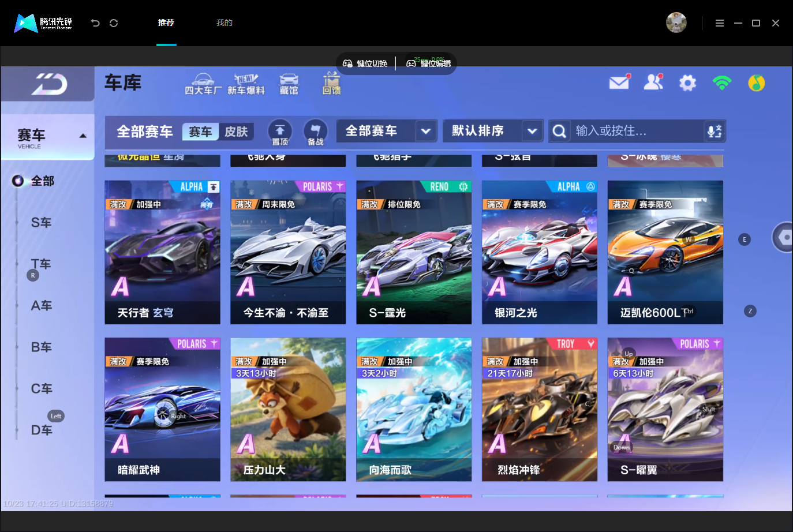Image resolution: width=793 pixels, height=532 pixels.
Task: Open the 藏馆 collection icon
Action: pos(289,84)
